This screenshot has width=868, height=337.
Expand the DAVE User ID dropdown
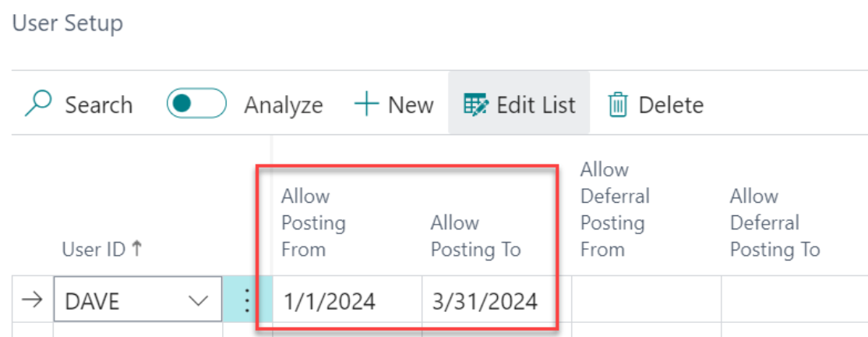[x=197, y=302]
